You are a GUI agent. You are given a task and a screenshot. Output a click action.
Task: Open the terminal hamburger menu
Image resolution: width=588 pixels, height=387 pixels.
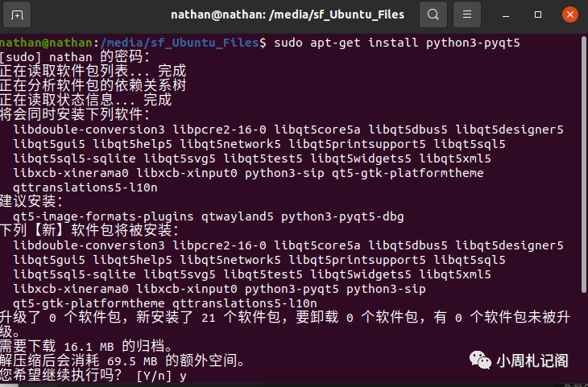click(x=467, y=14)
